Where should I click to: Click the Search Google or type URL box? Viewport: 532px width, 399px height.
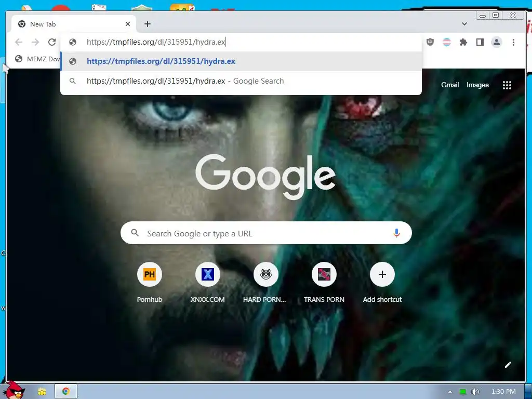[x=267, y=233]
